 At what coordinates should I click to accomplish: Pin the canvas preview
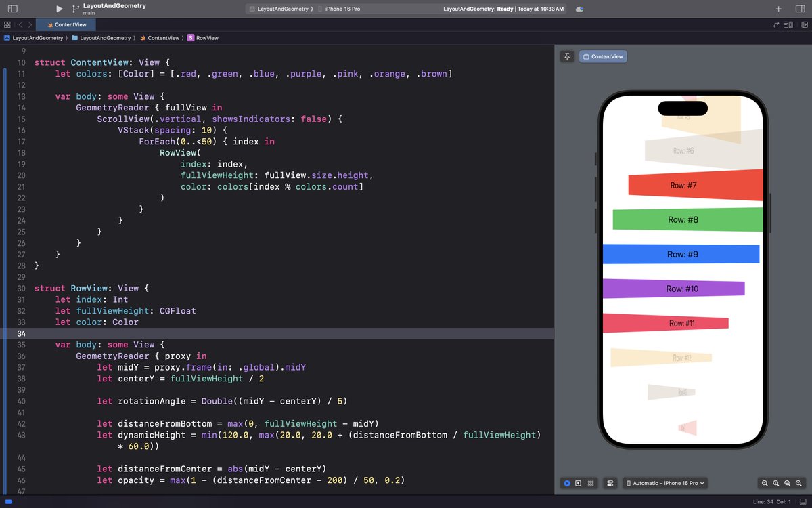pos(567,56)
